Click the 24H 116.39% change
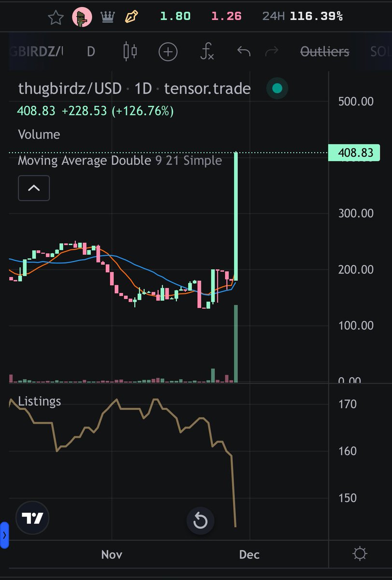Viewport: 392px width, 580px height. coord(303,17)
